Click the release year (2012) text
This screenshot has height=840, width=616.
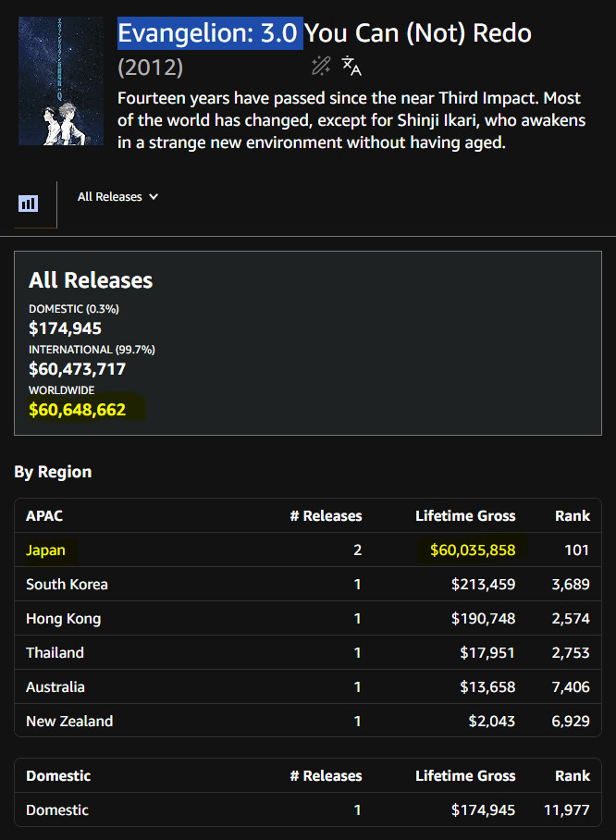(x=151, y=68)
